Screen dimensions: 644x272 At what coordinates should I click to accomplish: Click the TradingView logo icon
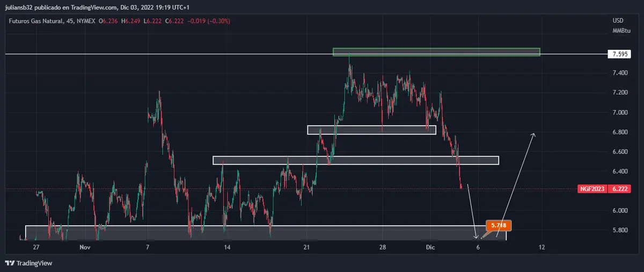coord(9,263)
